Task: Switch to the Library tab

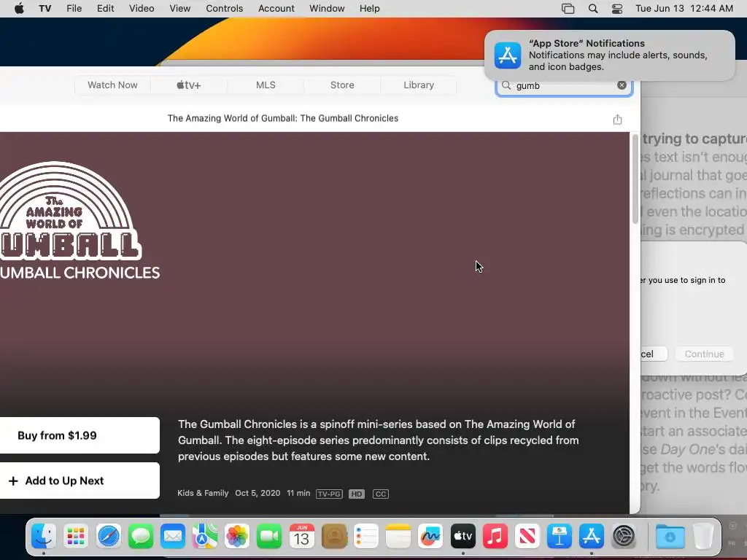Action: (x=419, y=85)
